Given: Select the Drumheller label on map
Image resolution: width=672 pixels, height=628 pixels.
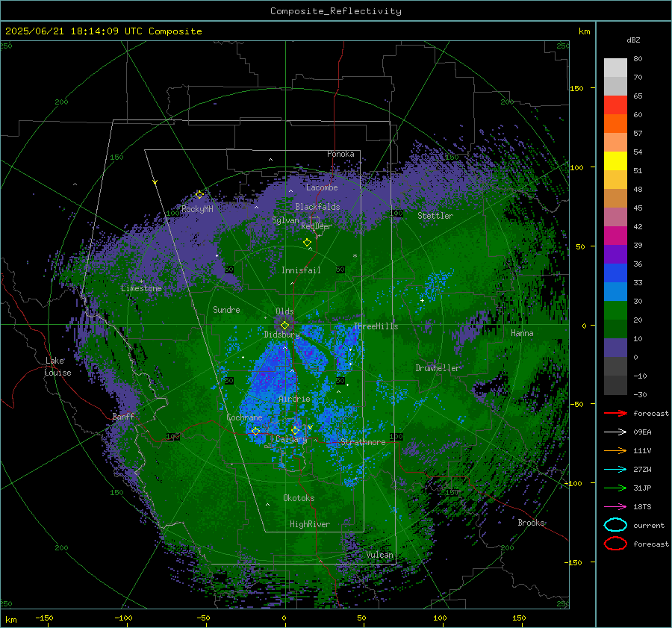Looking at the screenshot, I should click(x=437, y=368).
